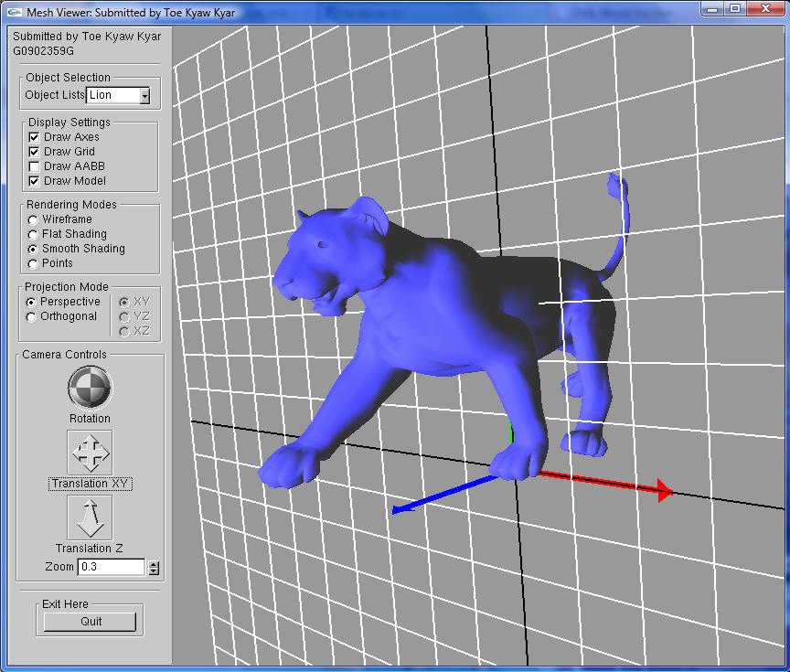Select the XY plane radio button
The height and width of the screenshot is (672, 790).
[124, 302]
